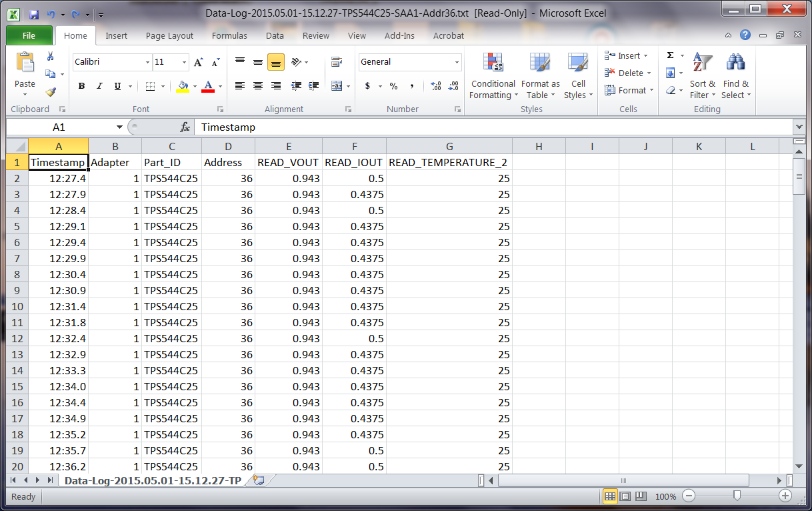
Task: Switch to the Formulas ribbon tab
Action: 229,35
